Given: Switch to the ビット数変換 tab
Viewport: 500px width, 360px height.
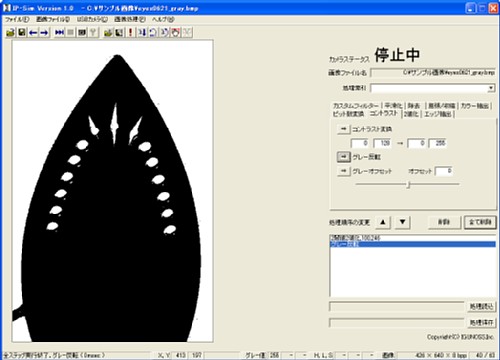Looking at the screenshot, I should (x=348, y=114).
